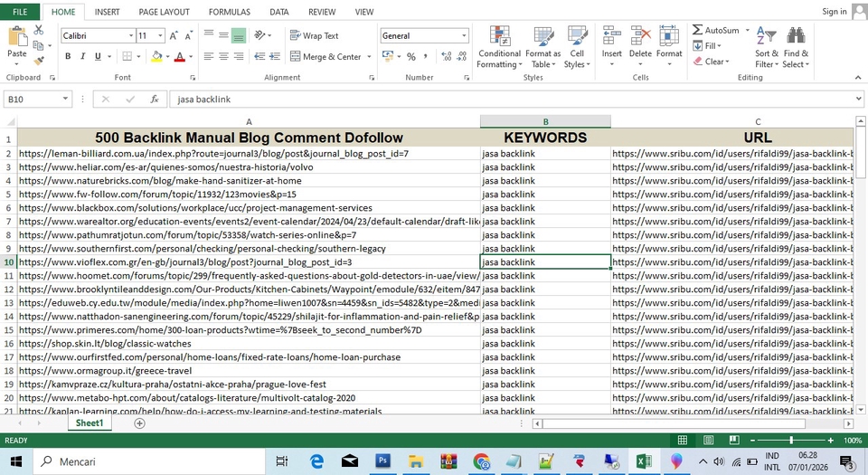Image resolution: width=868 pixels, height=475 pixels.
Task: Click the Sort & Filter icon
Action: [766, 36]
